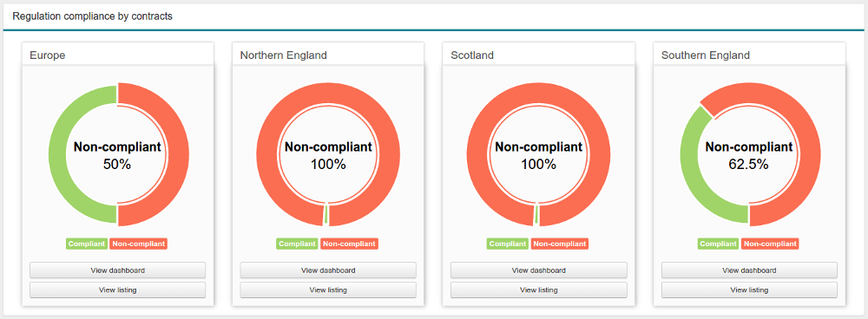
Task: Open View listing for Southern England
Action: pos(750,290)
